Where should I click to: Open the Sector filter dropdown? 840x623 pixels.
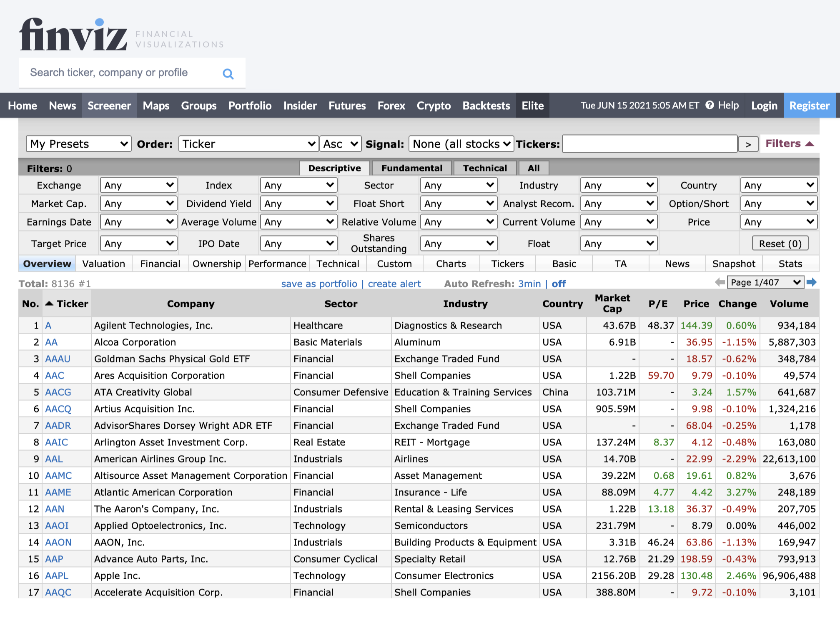click(x=459, y=185)
